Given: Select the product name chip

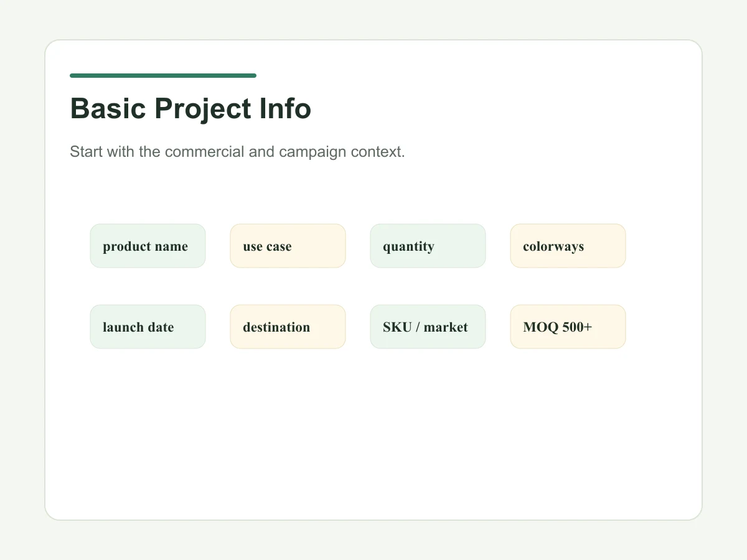Looking at the screenshot, I should pyautogui.click(x=148, y=246).
